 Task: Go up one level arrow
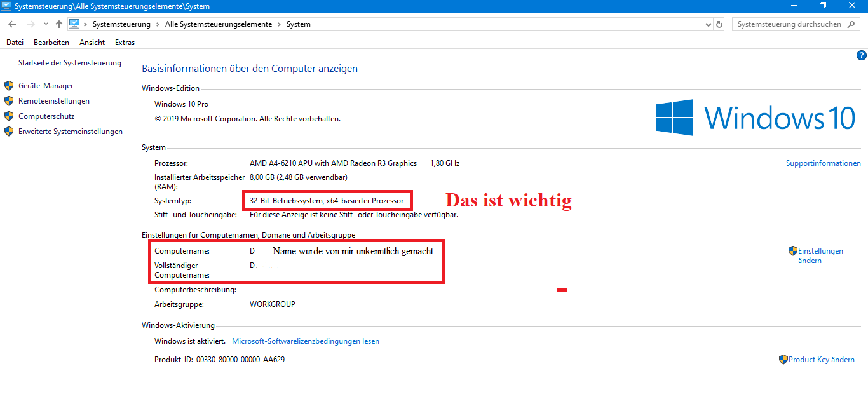tap(59, 24)
